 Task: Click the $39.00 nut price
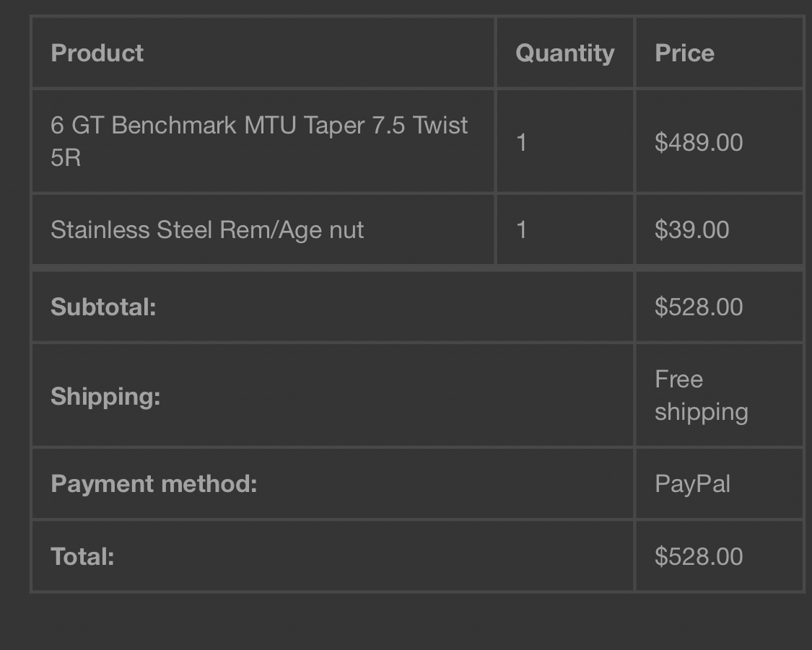692,230
